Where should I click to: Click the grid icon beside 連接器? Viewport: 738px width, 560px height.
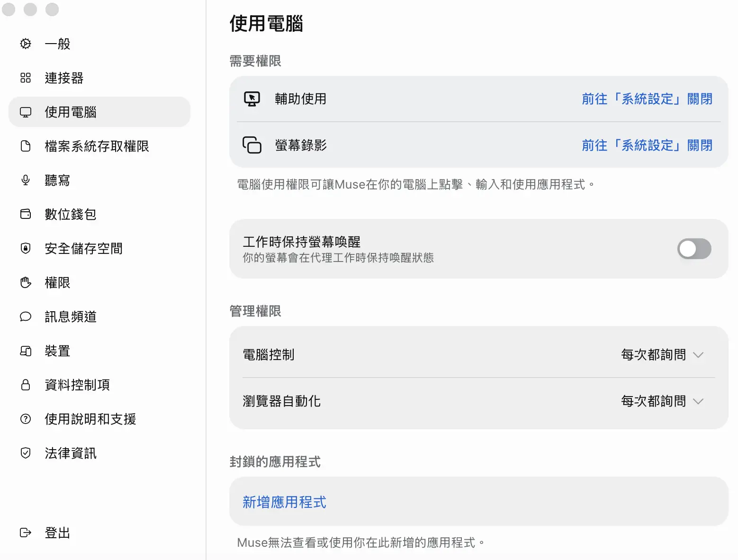pos(26,78)
